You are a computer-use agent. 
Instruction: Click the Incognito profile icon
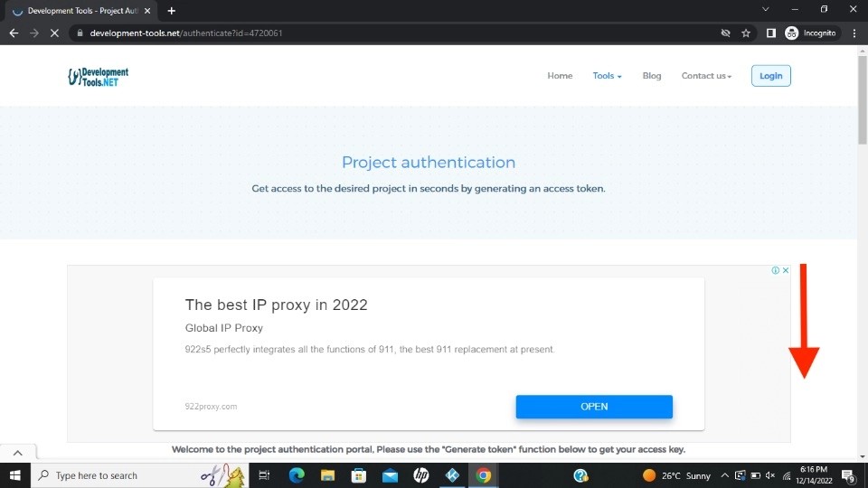(811, 33)
